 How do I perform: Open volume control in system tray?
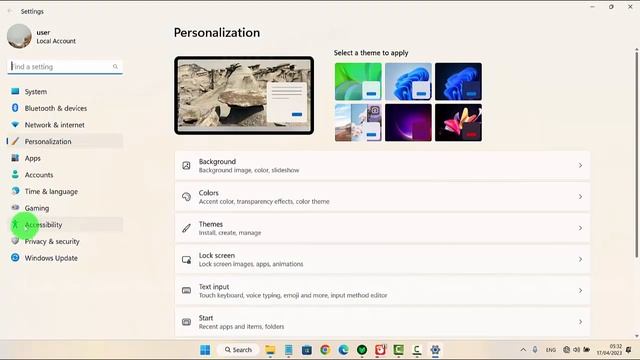(576, 350)
